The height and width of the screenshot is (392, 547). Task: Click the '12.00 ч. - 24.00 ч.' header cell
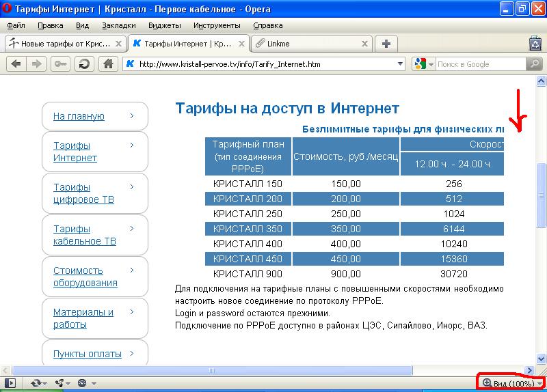[x=453, y=164]
